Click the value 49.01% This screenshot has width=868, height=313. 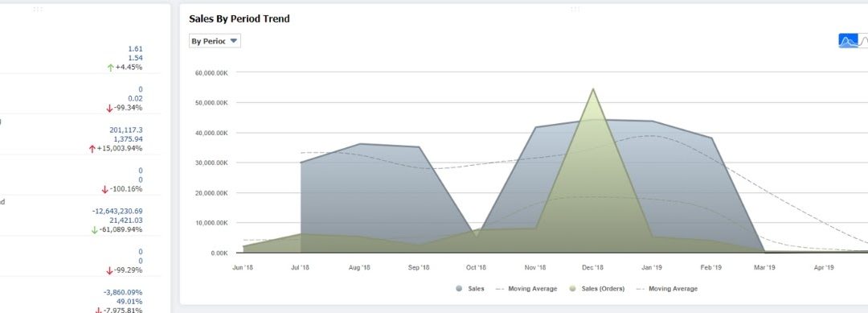point(129,302)
